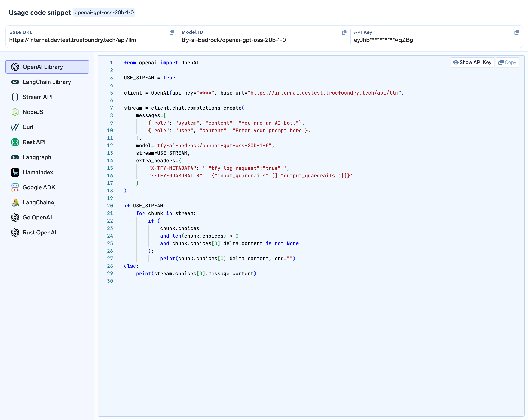Click the Curl slashes icon
The image size is (528, 420).
(15, 127)
